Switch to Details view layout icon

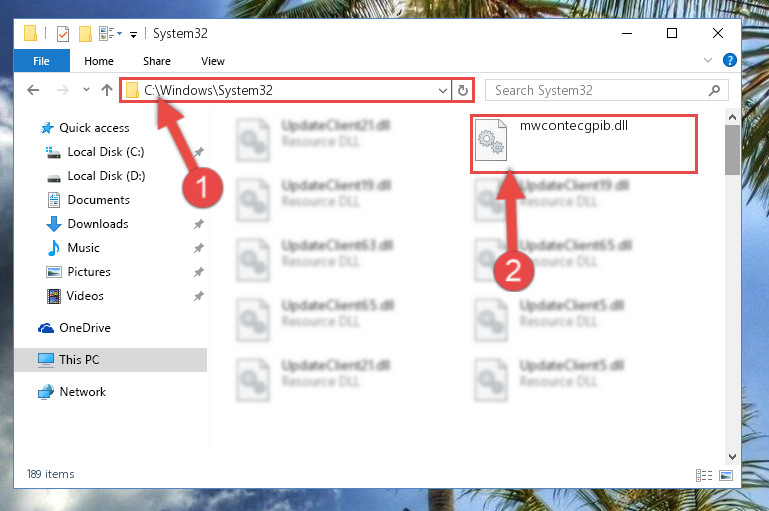click(704, 475)
